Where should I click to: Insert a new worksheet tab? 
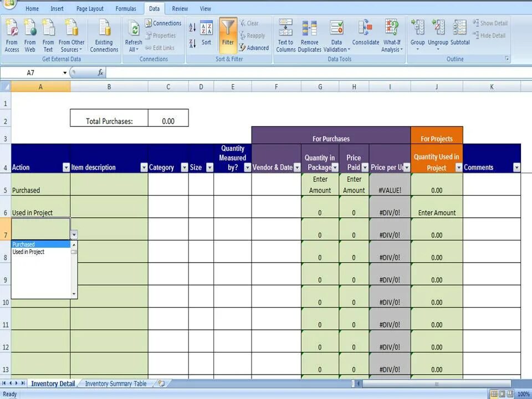[161, 383]
